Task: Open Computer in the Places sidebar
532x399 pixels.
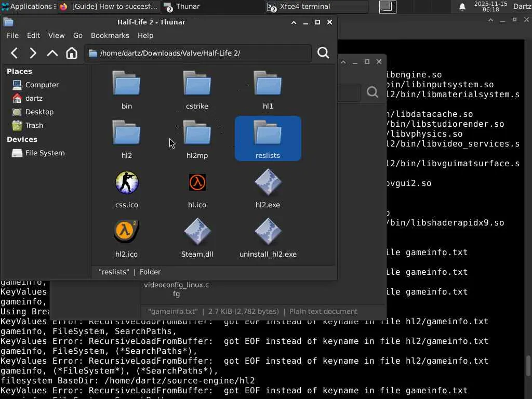Action: 35,85
